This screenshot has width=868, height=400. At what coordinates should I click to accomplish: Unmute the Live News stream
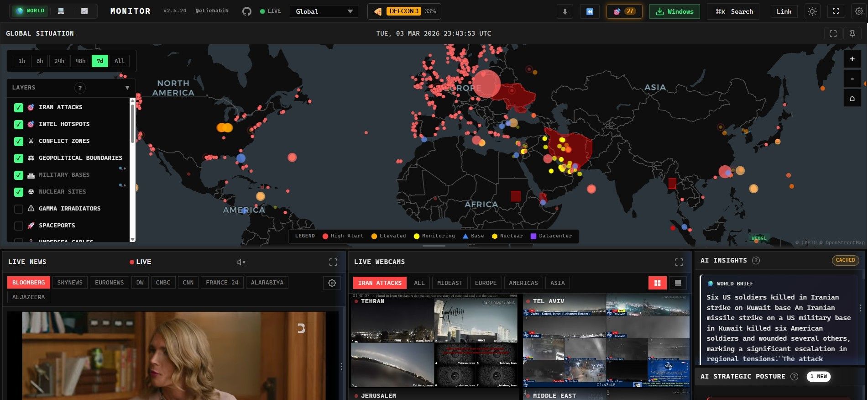click(x=241, y=262)
